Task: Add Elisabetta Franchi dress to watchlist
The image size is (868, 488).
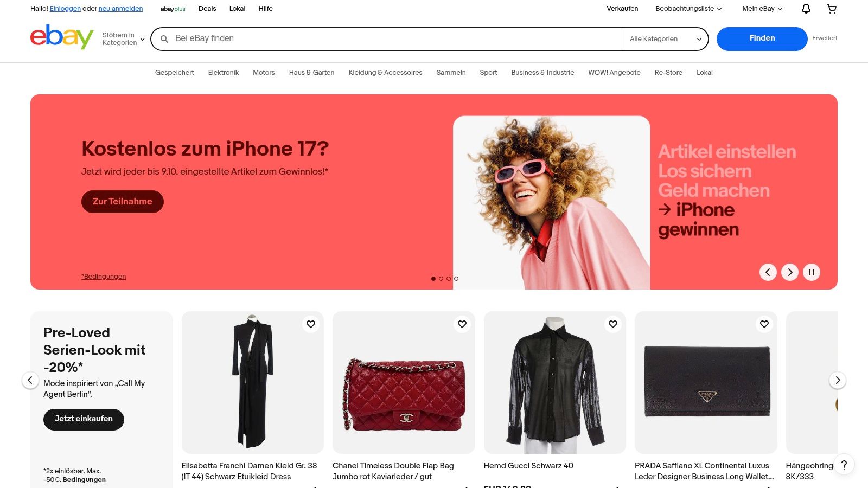Action: 311,324
